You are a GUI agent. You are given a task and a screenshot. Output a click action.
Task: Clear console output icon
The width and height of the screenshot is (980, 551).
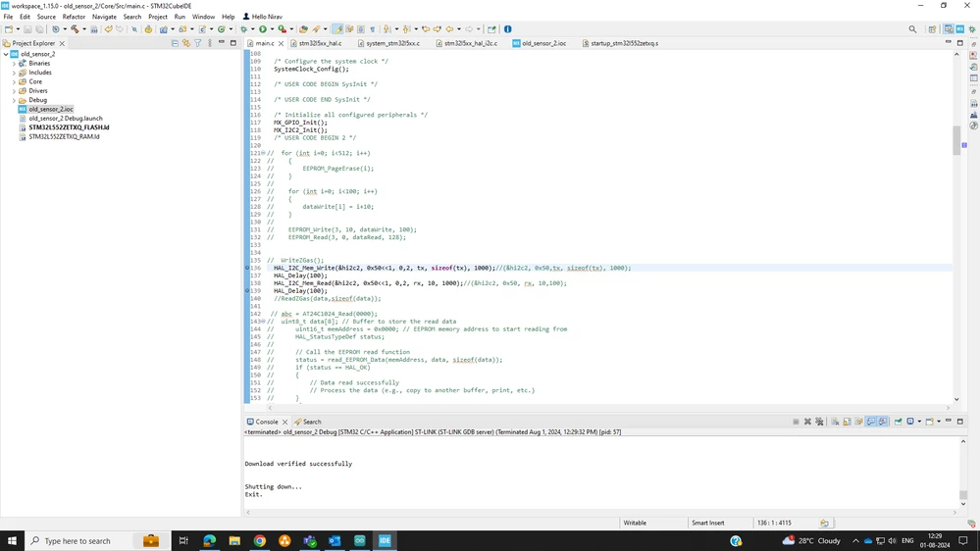[835, 422]
